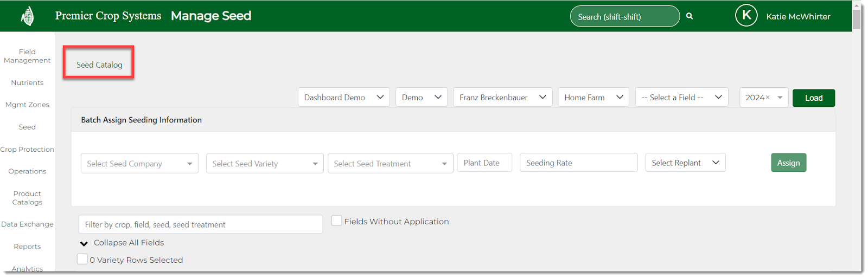This screenshot has width=868, height=278.
Task: Open Operations sidebar item
Action: [x=27, y=171]
